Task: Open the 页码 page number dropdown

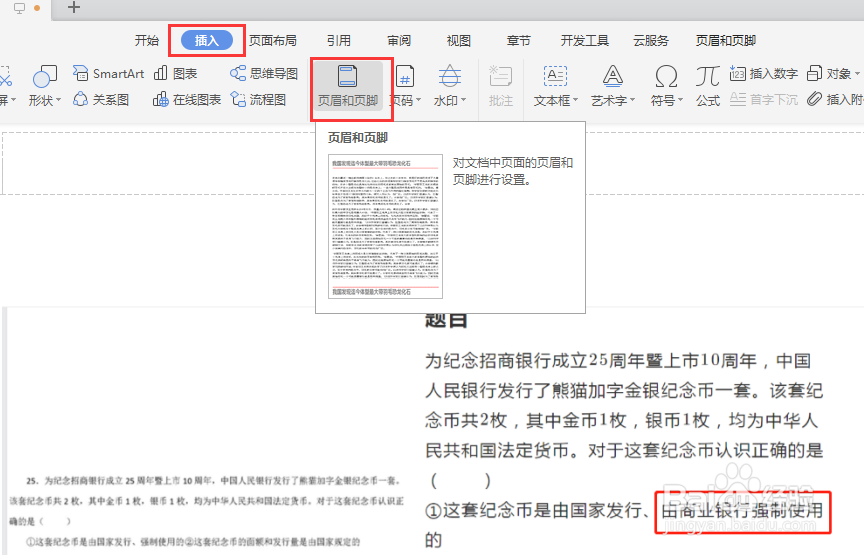Action: click(x=406, y=87)
